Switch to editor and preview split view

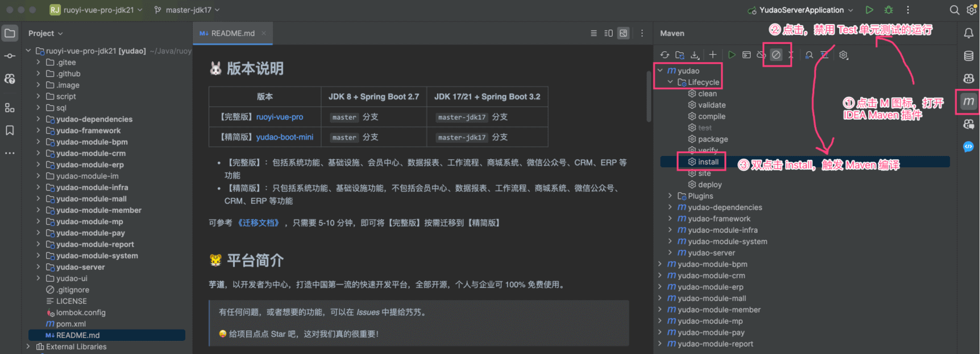click(608, 34)
